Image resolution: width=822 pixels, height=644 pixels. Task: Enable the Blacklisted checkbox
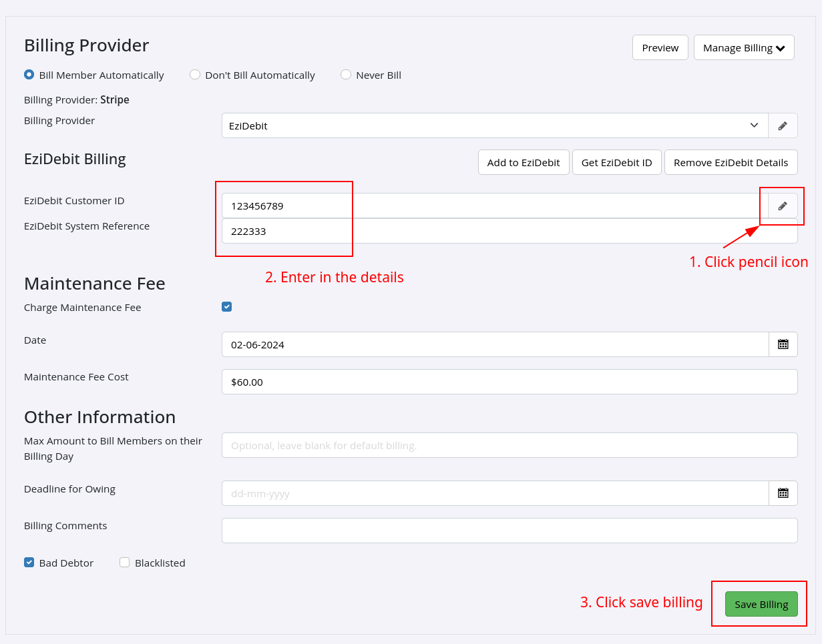coord(124,563)
